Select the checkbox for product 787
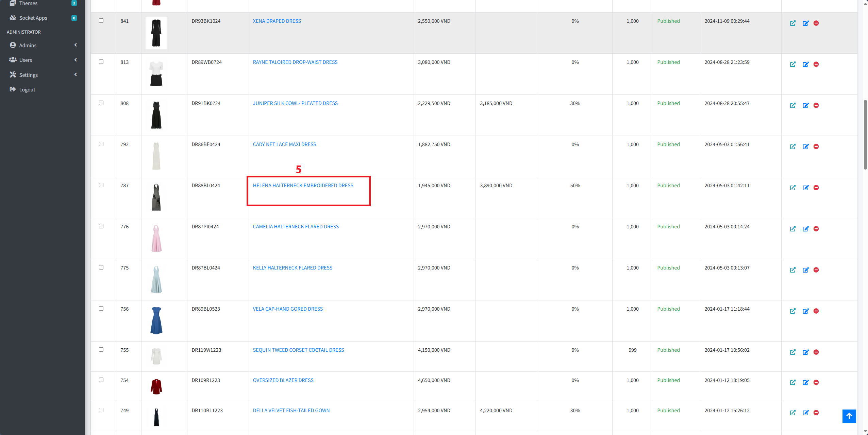The height and width of the screenshot is (435, 868). [101, 185]
